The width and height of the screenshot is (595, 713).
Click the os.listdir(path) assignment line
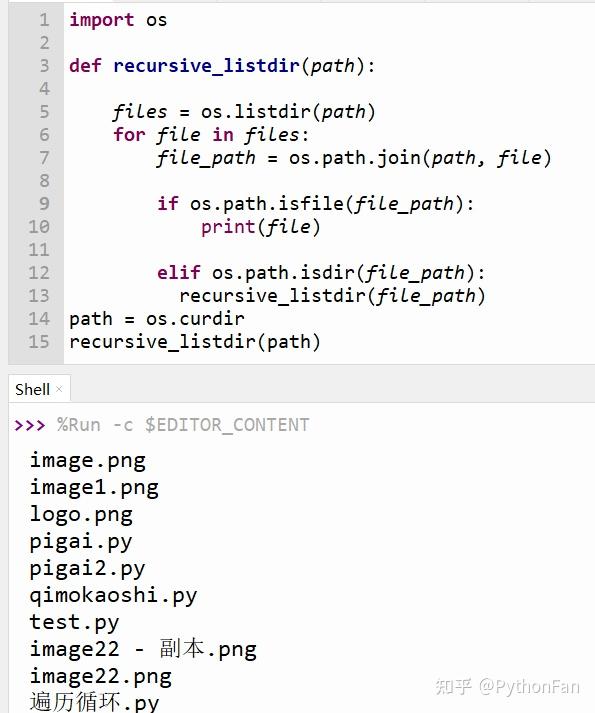pyautogui.click(x=244, y=112)
